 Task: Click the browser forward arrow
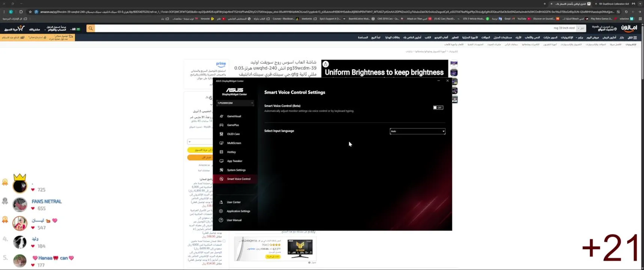633,12
